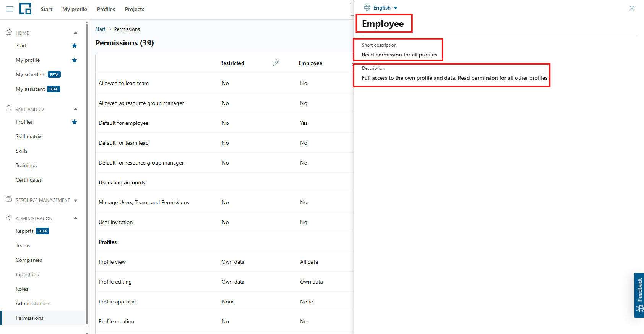The width and height of the screenshot is (644, 334).
Task: Collapse the SKILL AND CV section
Action: tap(75, 110)
